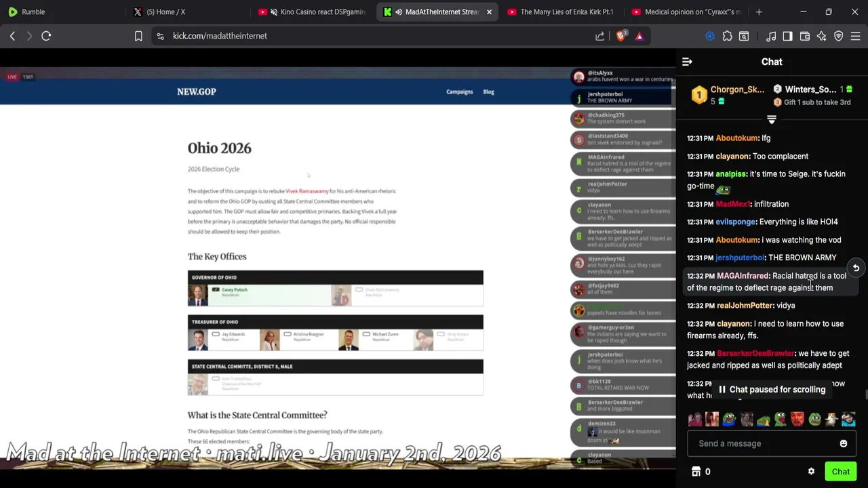Click the share page icon in address bar
Viewport: 868px width, 488px height.
[x=600, y=36]
